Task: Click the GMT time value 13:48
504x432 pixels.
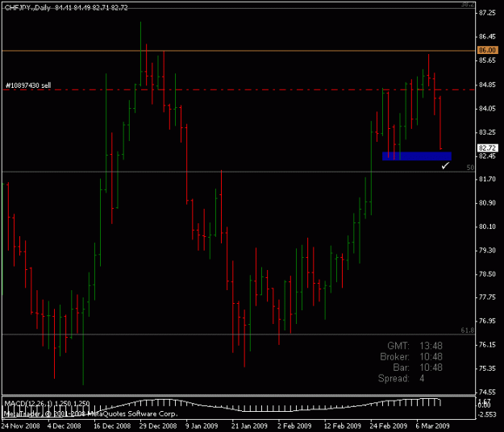Action: point(431,346)
